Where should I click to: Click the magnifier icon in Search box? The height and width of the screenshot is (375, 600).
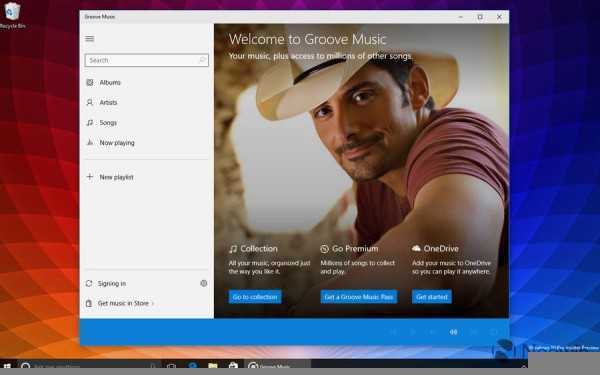tap(202, 60)
